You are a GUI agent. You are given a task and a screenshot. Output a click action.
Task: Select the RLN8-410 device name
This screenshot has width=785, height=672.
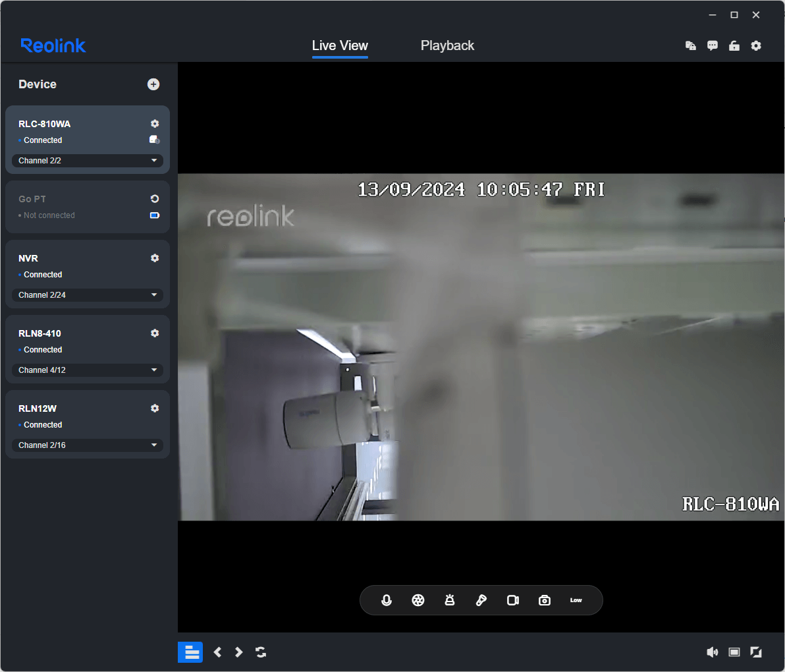click(40, 333)
